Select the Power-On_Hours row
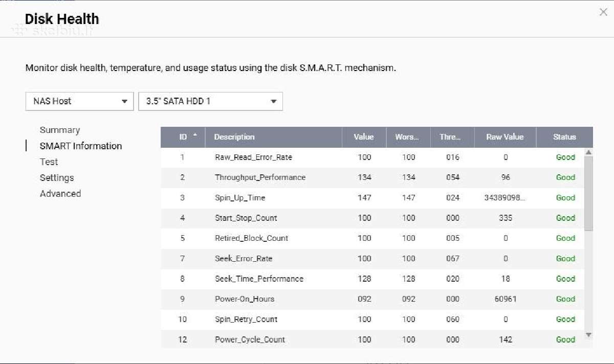The width and height of the screenshot is (614, 364). [x=372, y=299]
